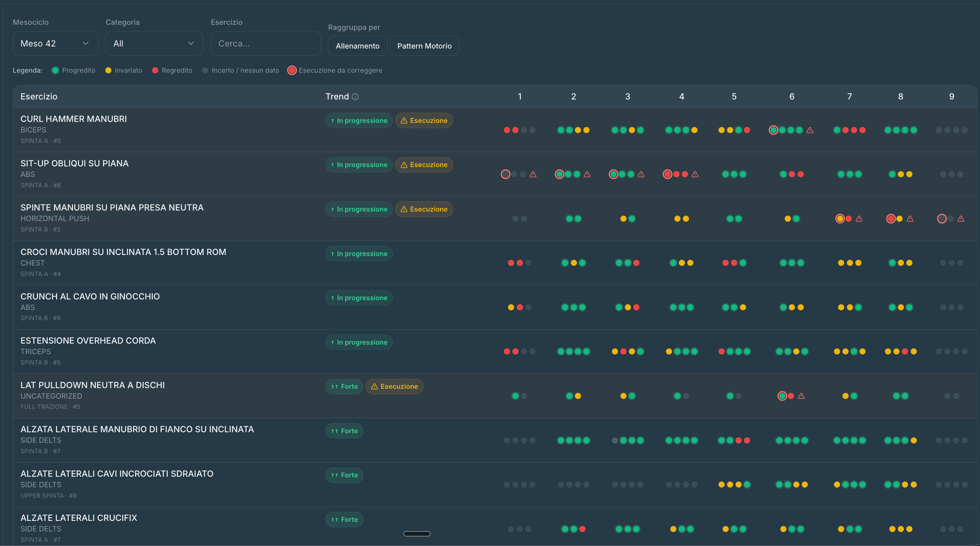Click the red-ringed week 6 dot for Lat Pulldown
The image size is (980, 546).
click(x=782, y=396)
